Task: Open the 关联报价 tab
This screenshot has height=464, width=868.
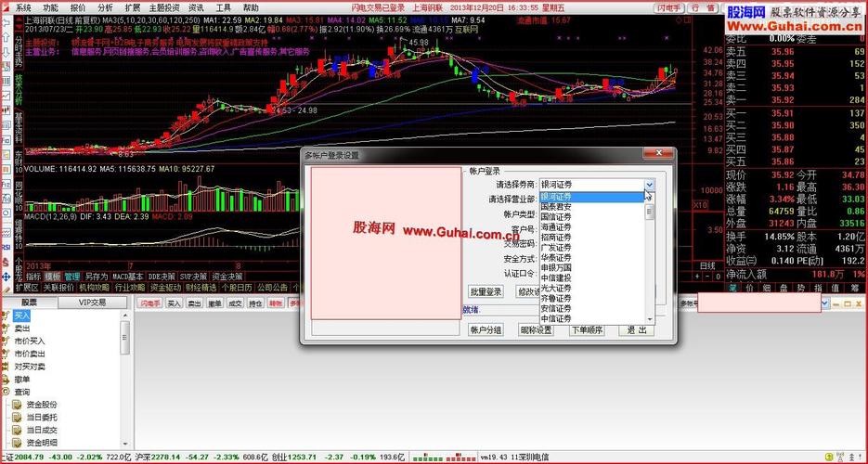Action: (58, 288)
